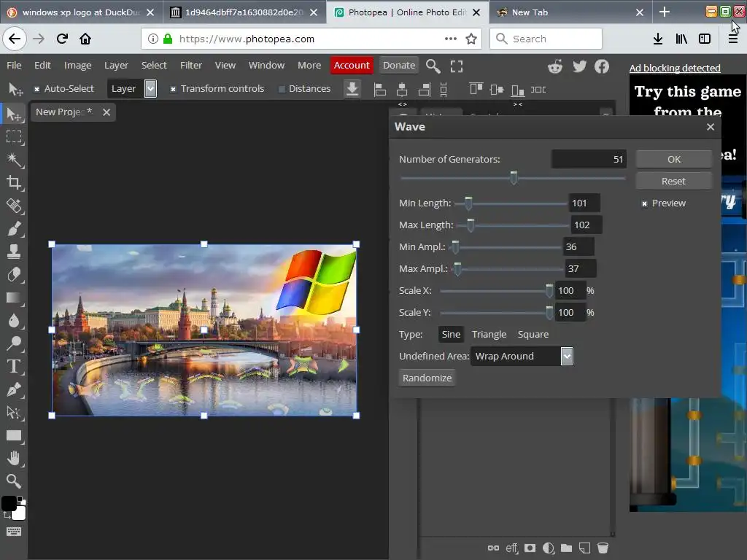
Task: Toggle the Distances checkbox
Action: click(282, 89)
